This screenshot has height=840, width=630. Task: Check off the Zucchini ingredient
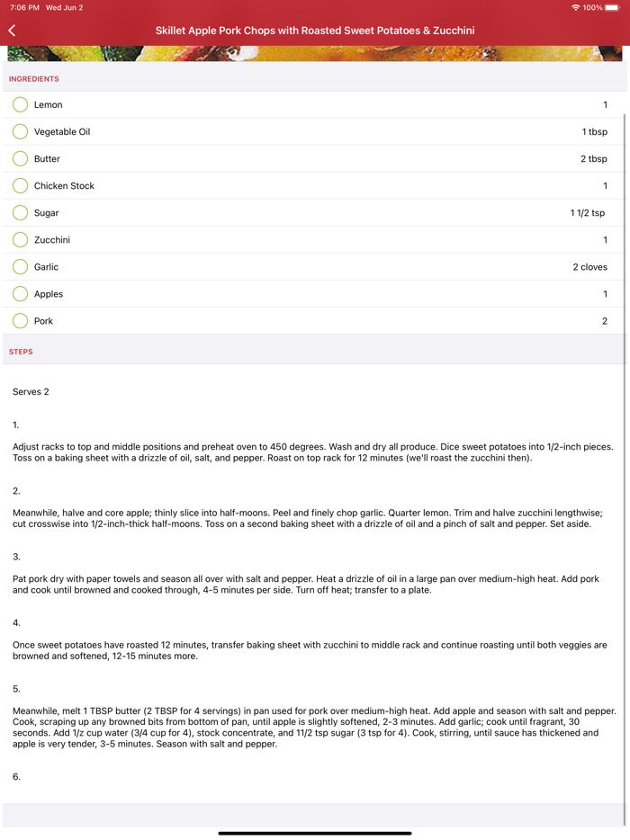pos(20,239)
